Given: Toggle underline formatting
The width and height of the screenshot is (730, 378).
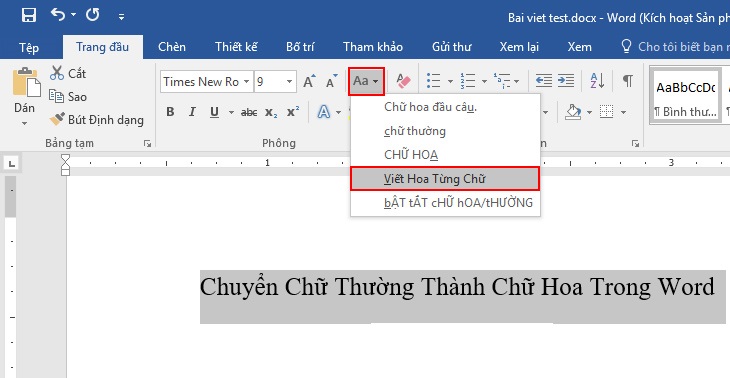Looking at the screenshot, I should (214, 112).
